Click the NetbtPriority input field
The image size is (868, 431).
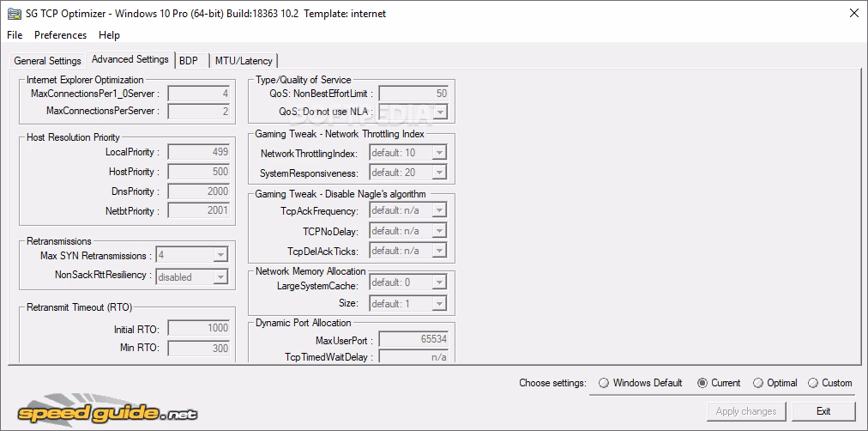(x=199, y=211)
